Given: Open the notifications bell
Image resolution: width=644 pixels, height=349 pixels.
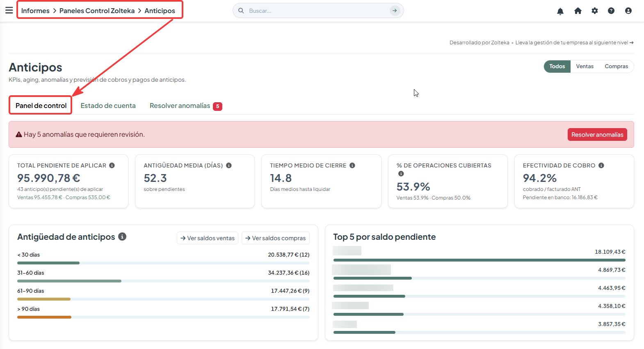Looking at the screenshot, I should click(560, 11).
